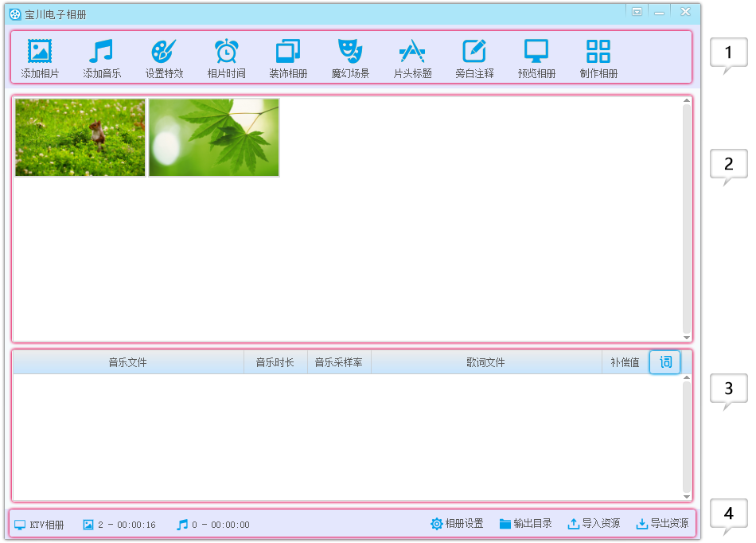Open the 输出目录 output folder

[525, 524]
